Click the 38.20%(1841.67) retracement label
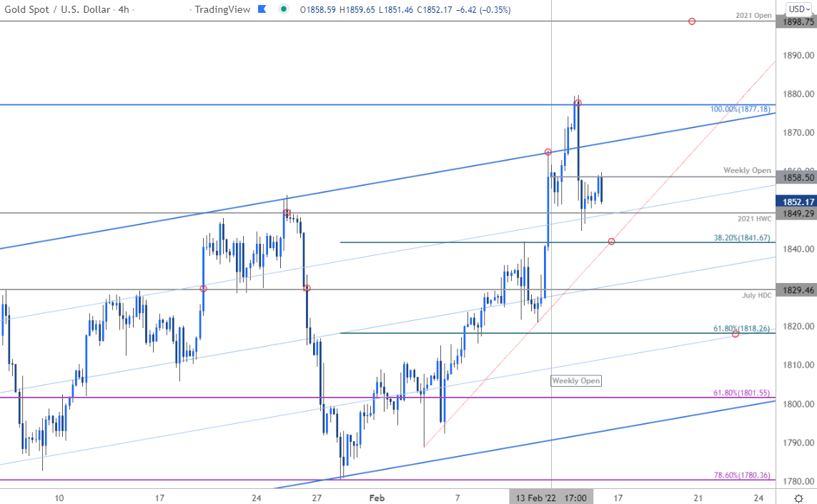 click(x=741, y=237)
